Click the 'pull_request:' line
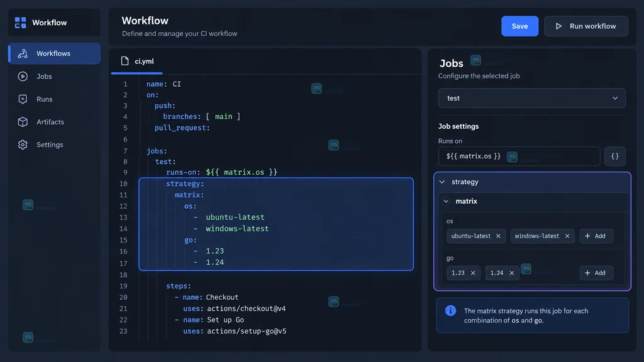The height and width of the screenshot is (362, 644). 182,128
